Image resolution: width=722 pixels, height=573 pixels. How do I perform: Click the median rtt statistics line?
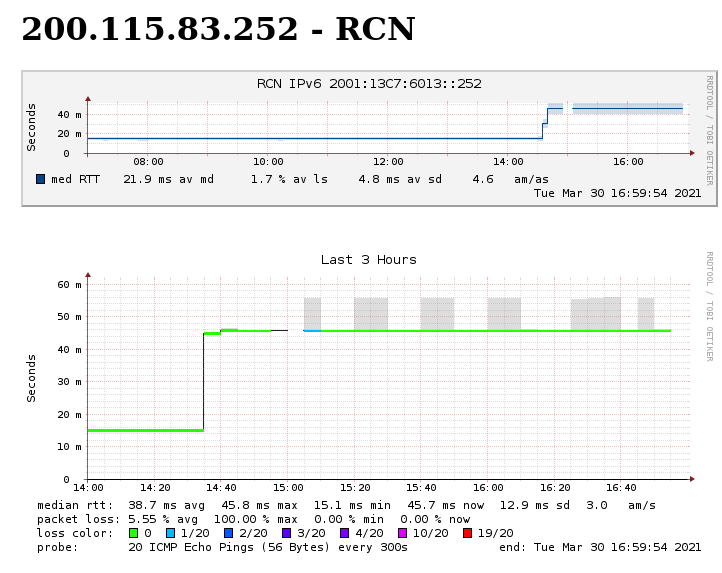point(346,505)
